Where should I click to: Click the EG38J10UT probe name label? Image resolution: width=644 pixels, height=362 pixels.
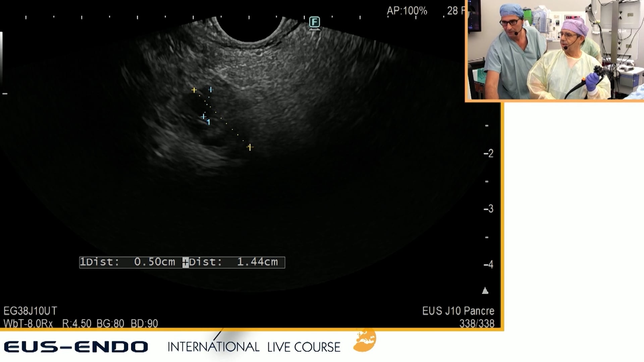tap(30, 311)
